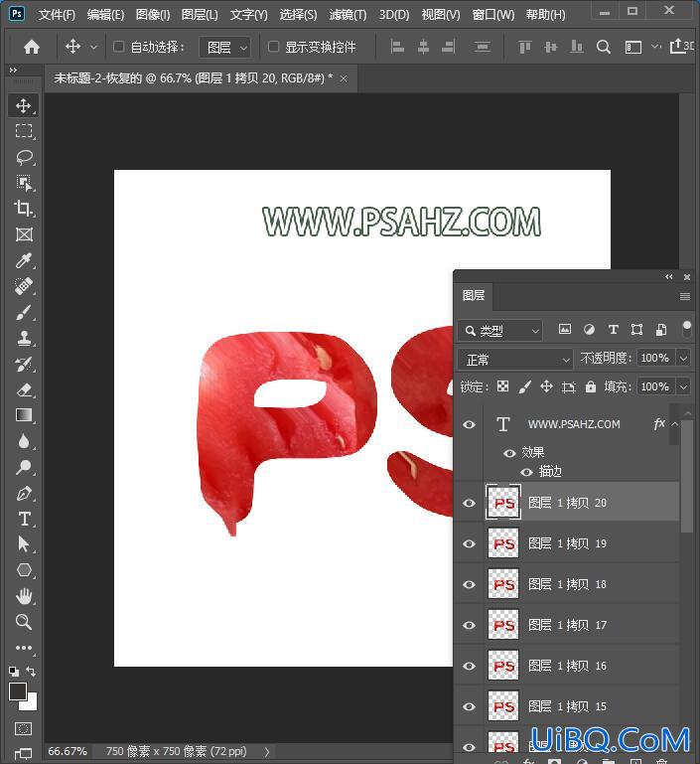Image resolution: width=700 pixels, height=764 pixels.
Task: Hide the 效果 effects group visibility
Action: [x=509, y=453]
